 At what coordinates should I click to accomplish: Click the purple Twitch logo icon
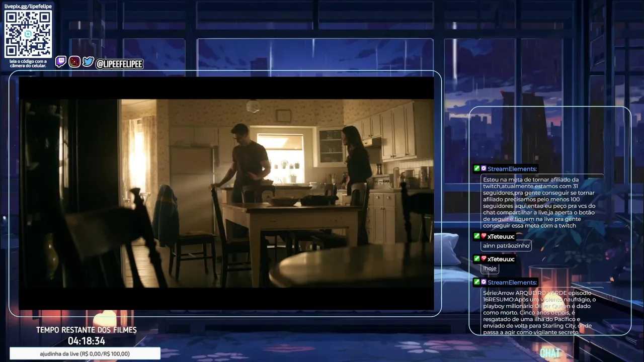(60, 62)
